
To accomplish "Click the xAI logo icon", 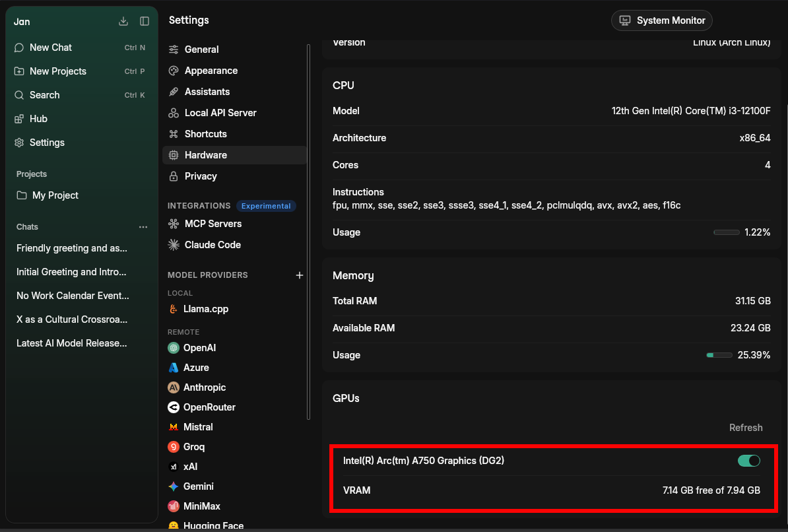I will pos(174,467).
